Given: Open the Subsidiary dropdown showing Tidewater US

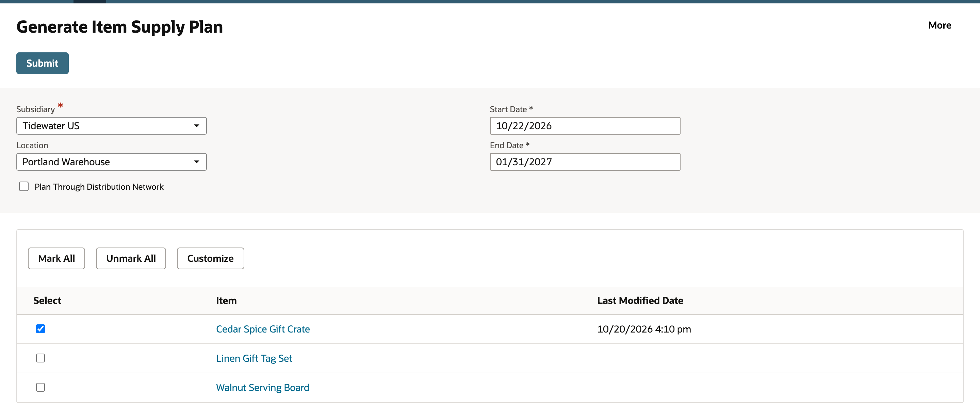Looking at the screenshot, I should click(x=112, y=126).
